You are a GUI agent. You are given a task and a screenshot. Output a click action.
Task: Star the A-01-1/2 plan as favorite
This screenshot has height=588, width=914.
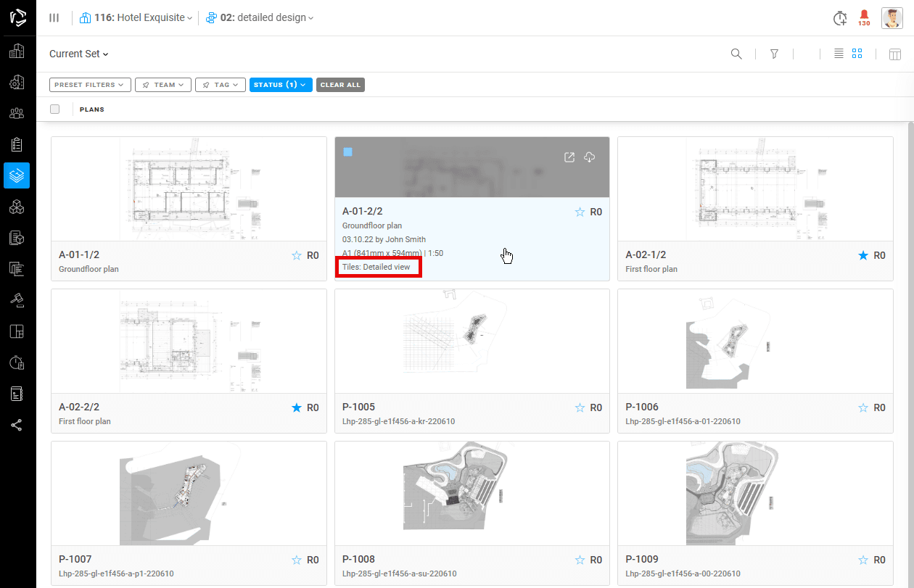pos(296,255)
